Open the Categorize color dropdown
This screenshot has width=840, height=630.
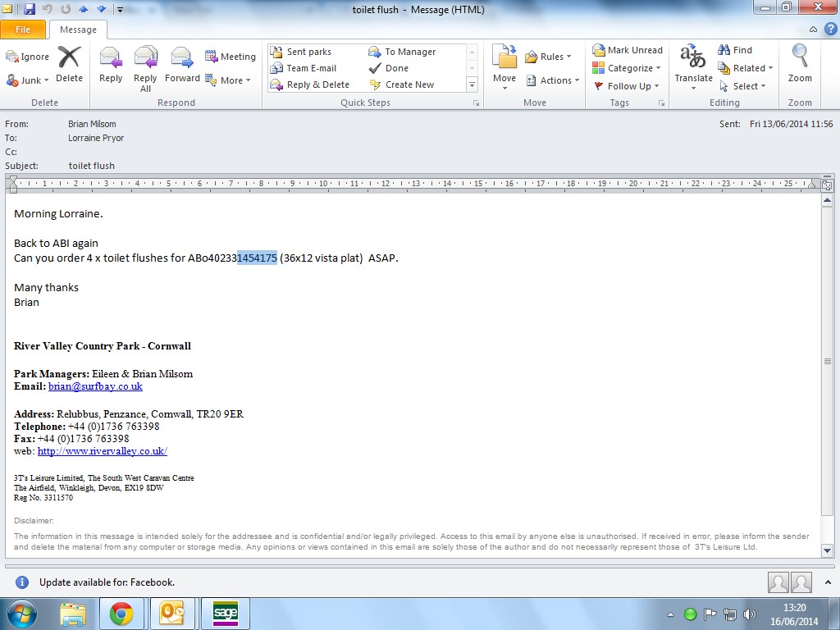coord(626,68)
